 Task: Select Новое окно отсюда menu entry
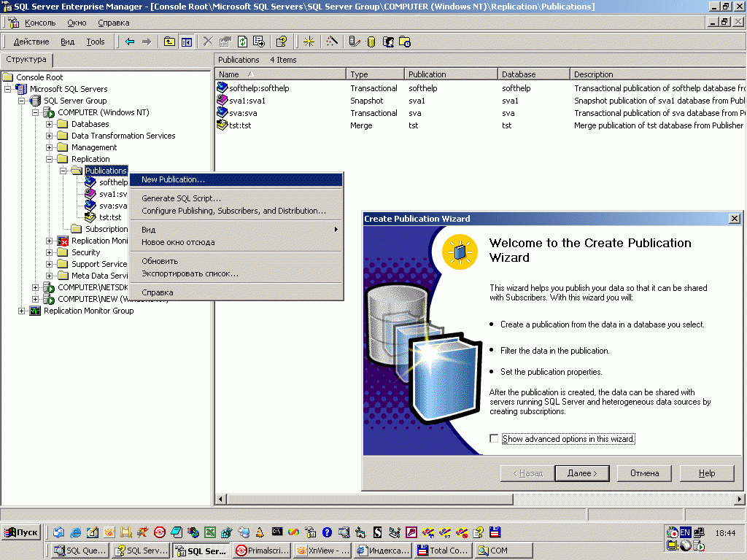[236, 242]
